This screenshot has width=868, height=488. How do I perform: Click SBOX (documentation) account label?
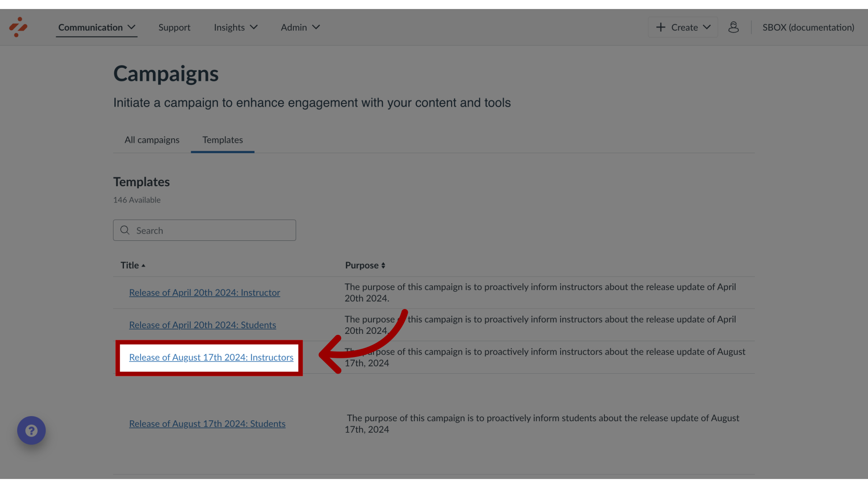pyautogui.click(x=808, y=27)
